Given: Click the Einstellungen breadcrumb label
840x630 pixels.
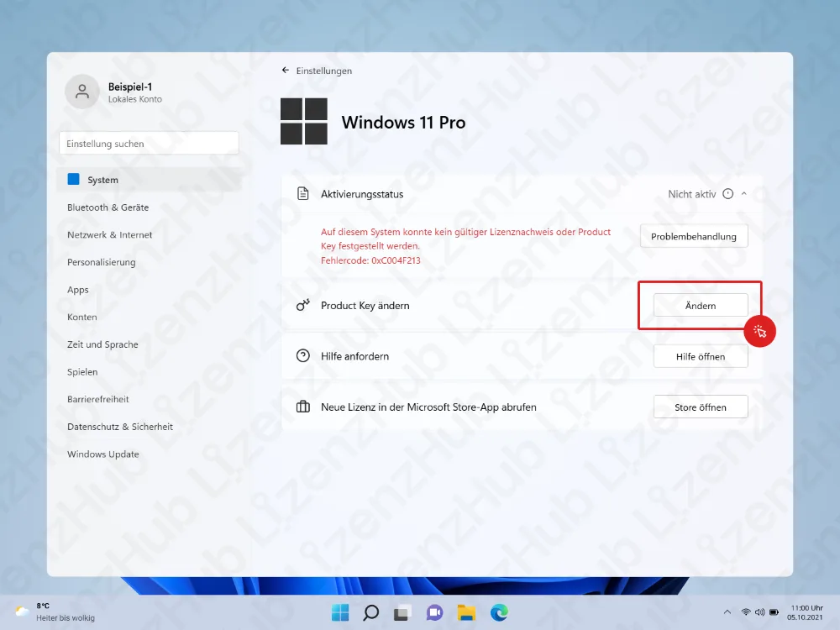Looking at the screenshot, I should click(x=323, y=71).
